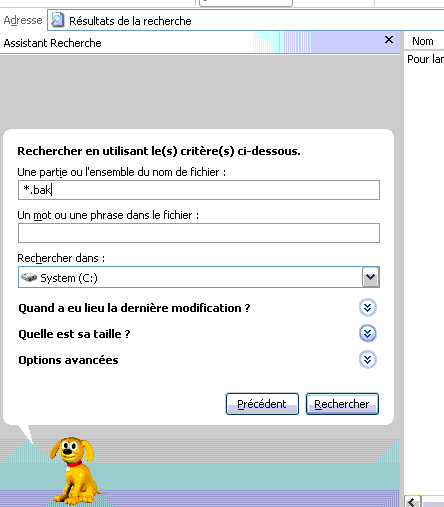Image resolution: width=444 pixels, height=507 pixels.
Task: Open the Rechercher dans dropdown arrow
Action: 370,277
